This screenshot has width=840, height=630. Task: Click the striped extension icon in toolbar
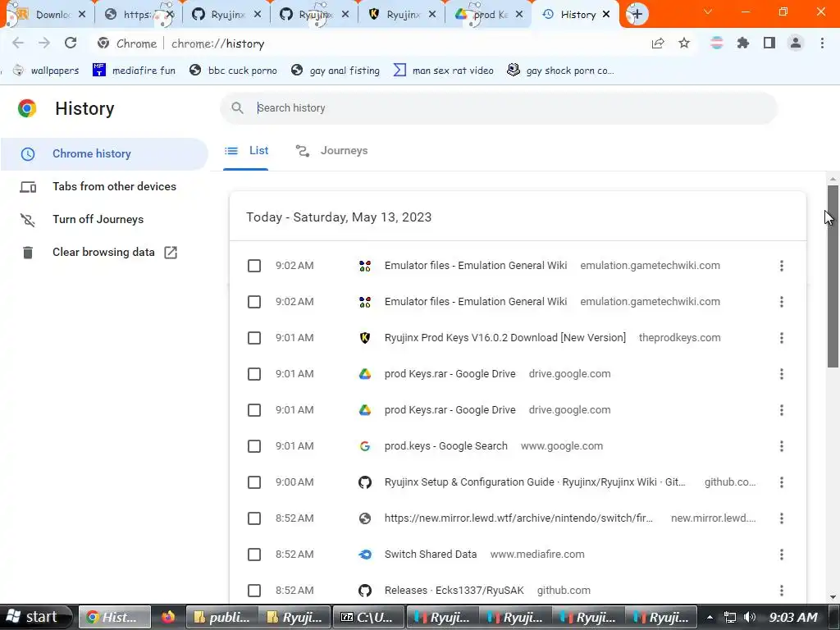[717, 43]
